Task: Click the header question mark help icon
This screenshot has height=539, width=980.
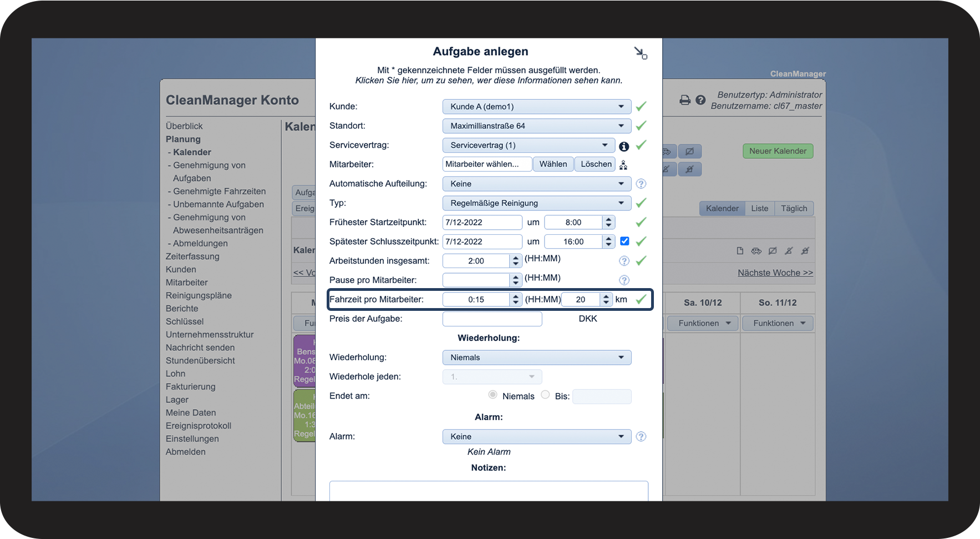Action: pos(700,100)
